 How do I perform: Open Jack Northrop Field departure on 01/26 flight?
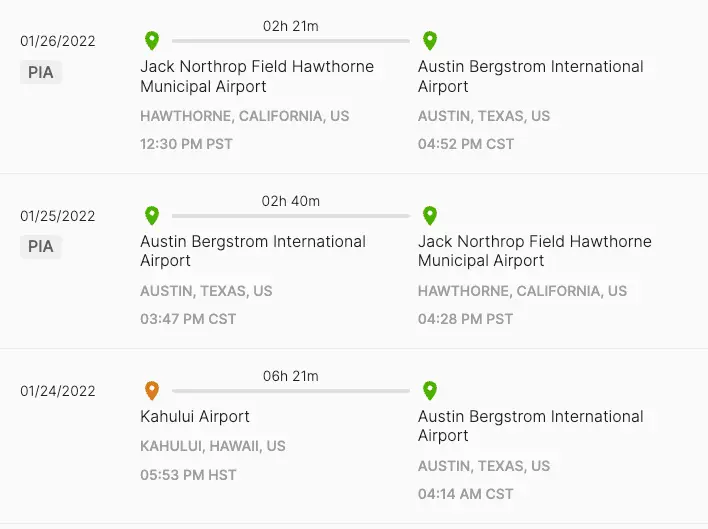click(257, 76)
